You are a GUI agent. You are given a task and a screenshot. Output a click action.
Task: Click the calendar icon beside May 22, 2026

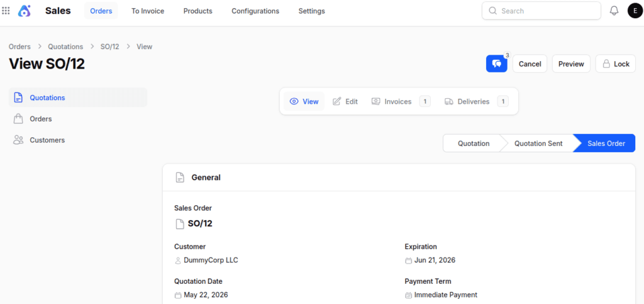pos(178,295)
